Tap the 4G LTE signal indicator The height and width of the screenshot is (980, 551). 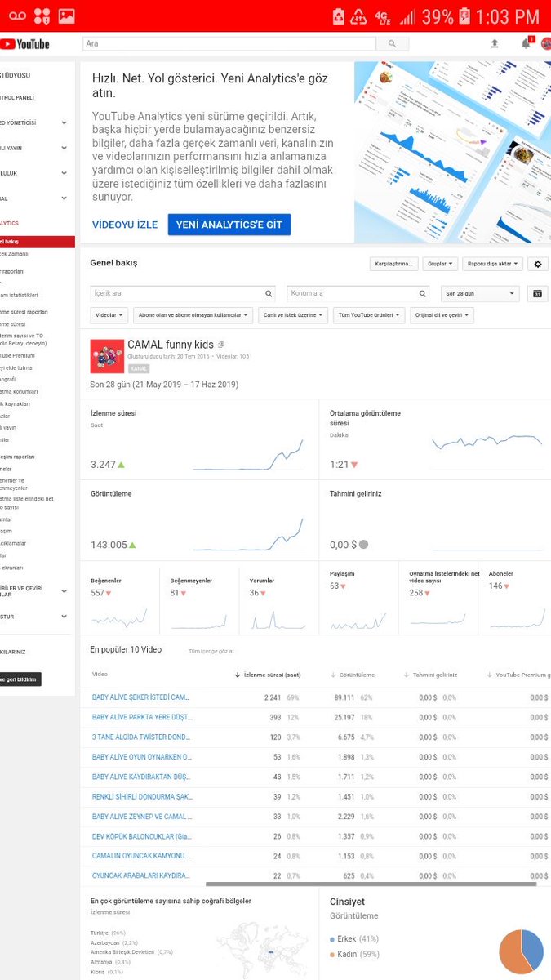coord(382,16)
